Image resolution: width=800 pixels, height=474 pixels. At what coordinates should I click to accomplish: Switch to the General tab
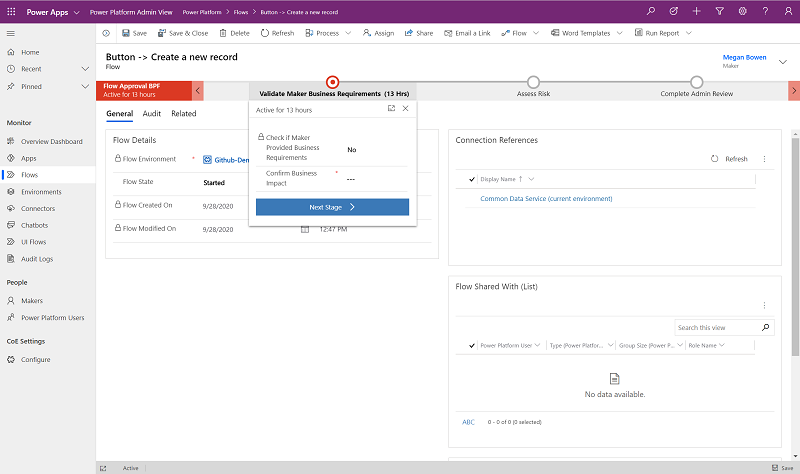click(x=119, y=114)
